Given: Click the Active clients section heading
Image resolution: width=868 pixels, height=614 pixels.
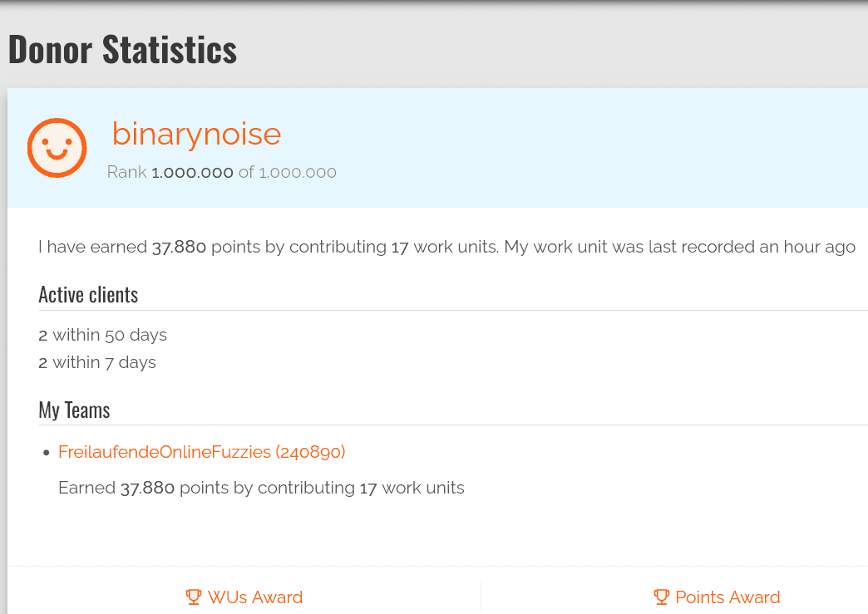Looking at the screenshot, I should coord(88,295).
